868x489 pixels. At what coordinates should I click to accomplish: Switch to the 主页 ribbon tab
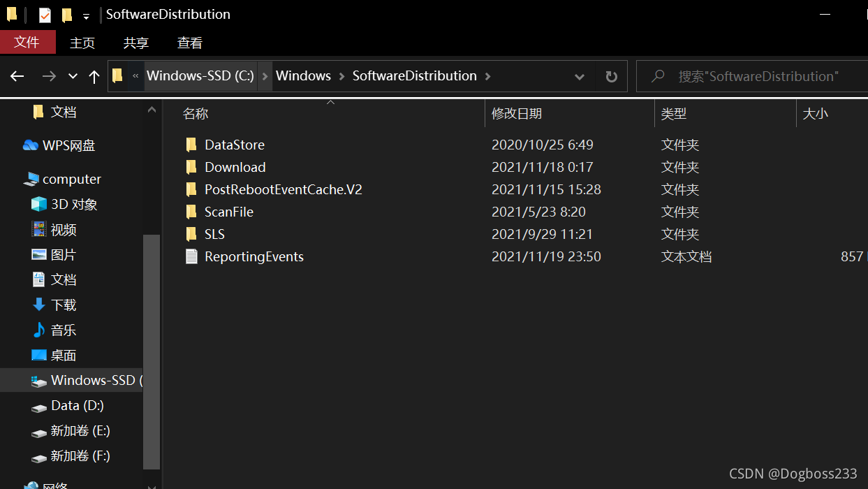point(82,43)
